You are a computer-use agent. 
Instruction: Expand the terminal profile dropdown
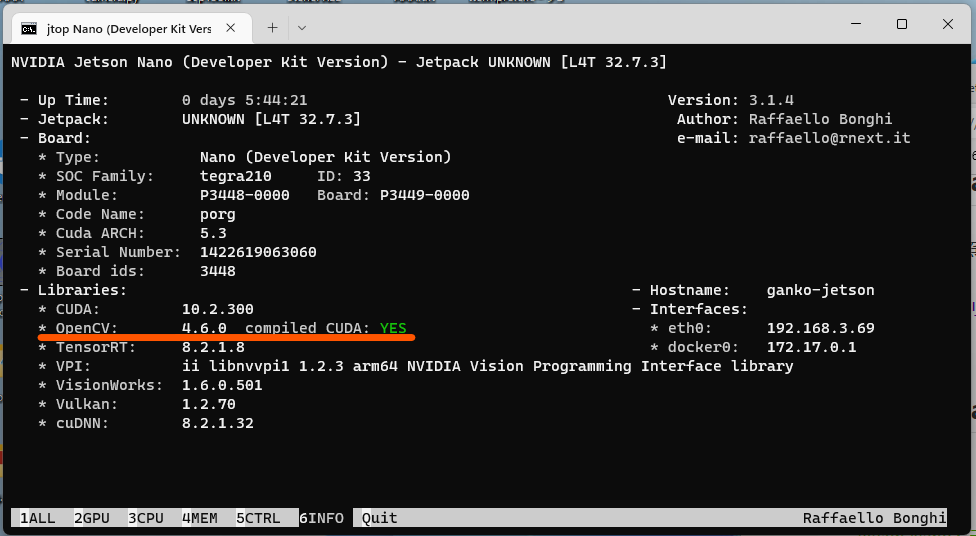point(302,28)
